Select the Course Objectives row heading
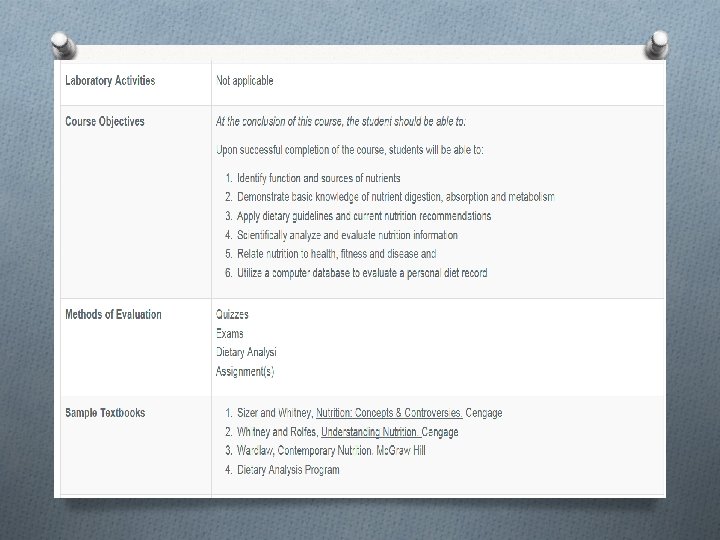Image resolution: width=720 pixels, height=540 pixels. click(x=105, y=122)
